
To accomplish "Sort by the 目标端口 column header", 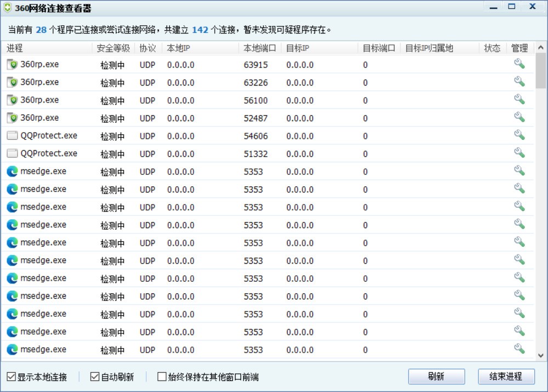I will click(x=379, y=48).
